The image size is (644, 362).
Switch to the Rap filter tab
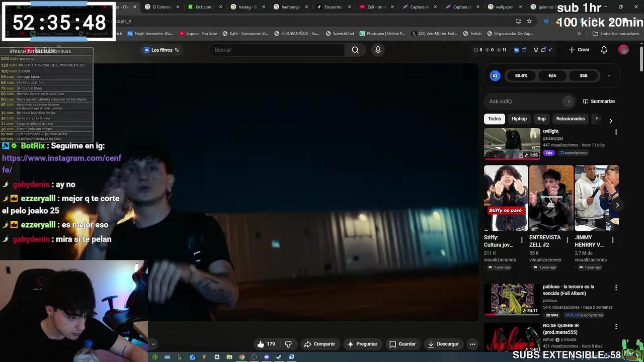pos(541,119)
